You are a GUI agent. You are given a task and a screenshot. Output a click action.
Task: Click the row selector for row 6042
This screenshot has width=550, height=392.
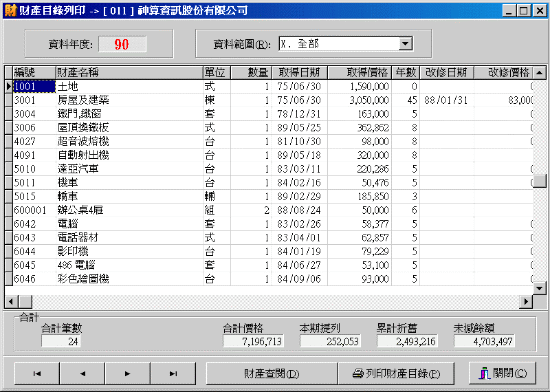9,224
